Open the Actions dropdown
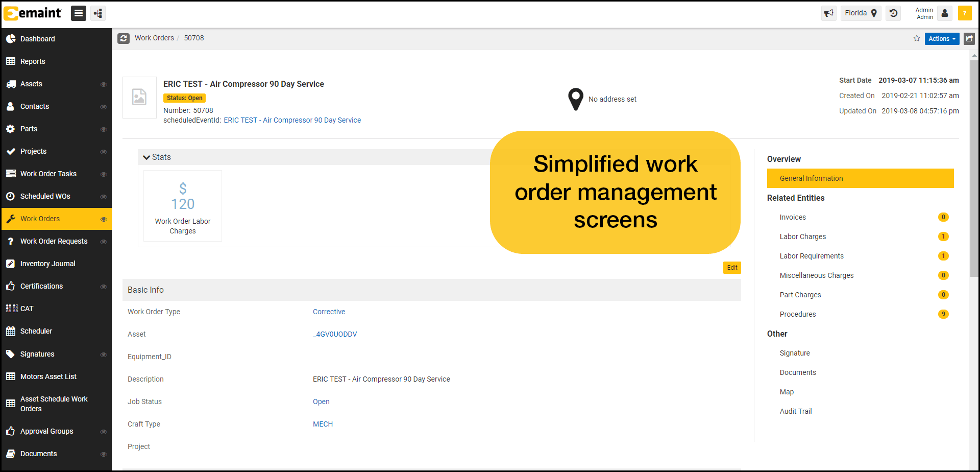This screenshot has height=472, width=980. point(942,38)
